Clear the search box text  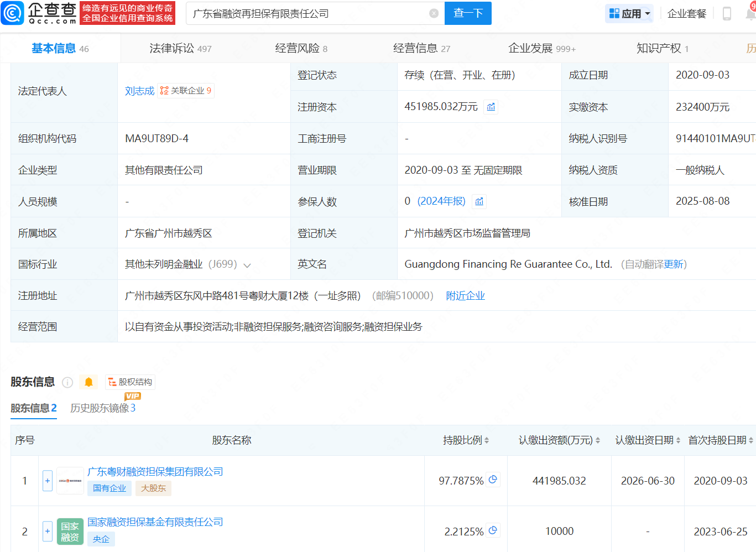click(x=434, y=13)
